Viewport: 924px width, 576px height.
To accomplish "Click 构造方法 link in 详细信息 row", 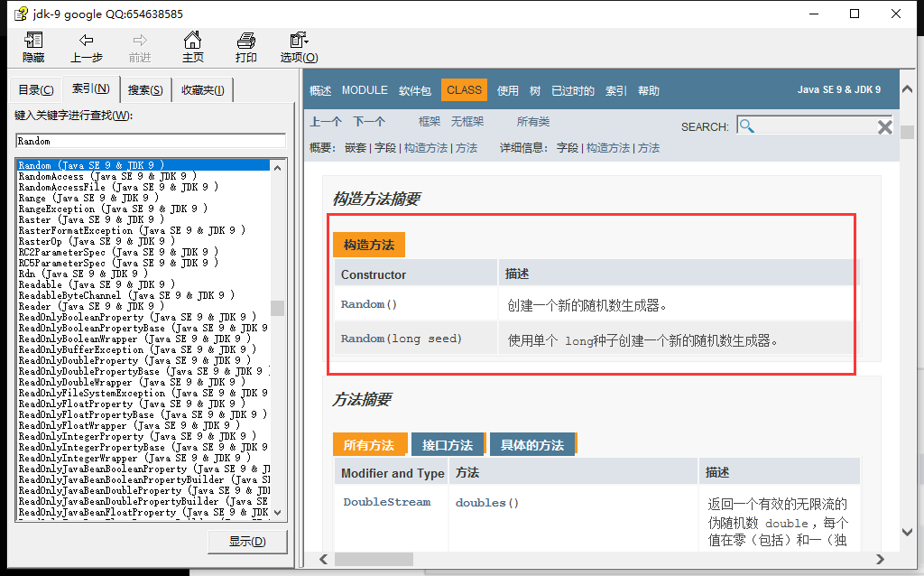I will 607,148.
